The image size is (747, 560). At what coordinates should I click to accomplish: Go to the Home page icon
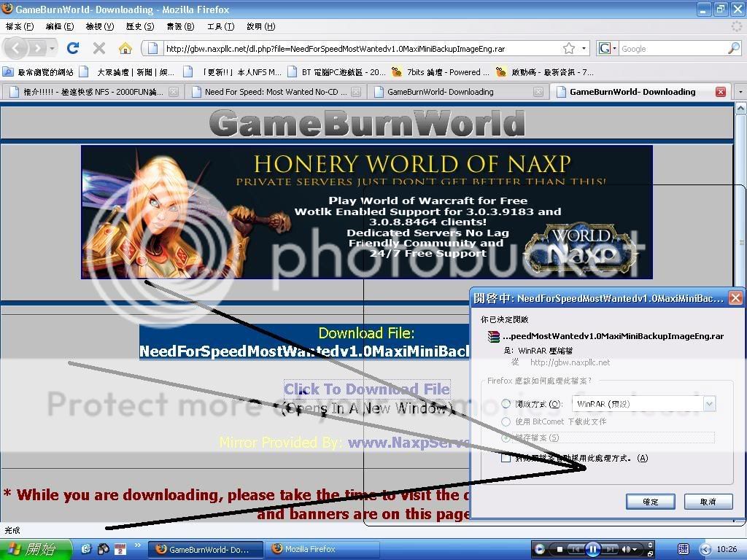tap(125, 48)
